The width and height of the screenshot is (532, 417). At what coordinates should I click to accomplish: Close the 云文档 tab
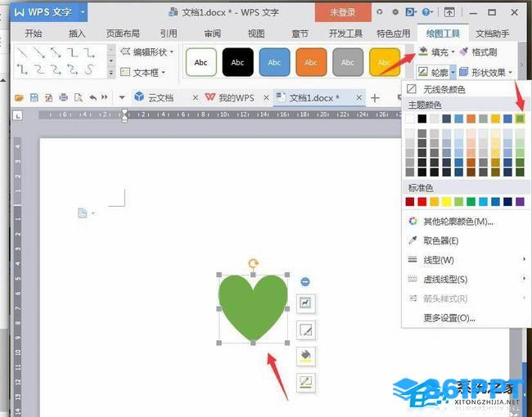195,97
